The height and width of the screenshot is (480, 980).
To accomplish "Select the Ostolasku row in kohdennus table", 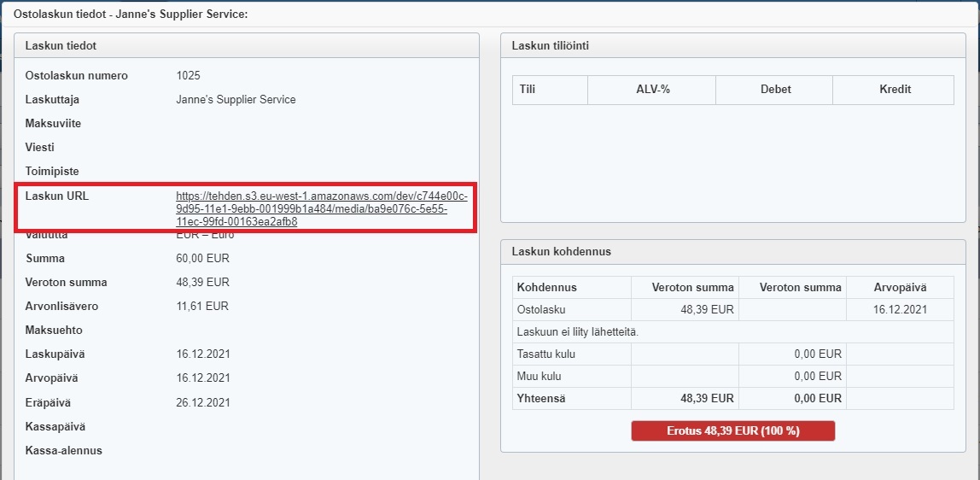I will point(542,310).
